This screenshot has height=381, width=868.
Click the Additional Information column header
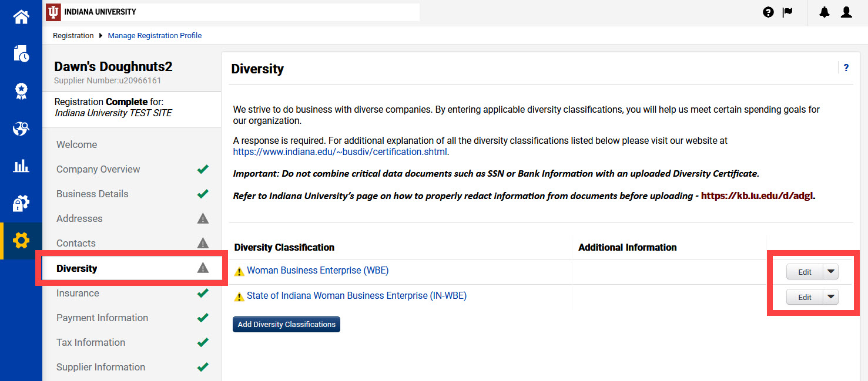click(628, 248)
